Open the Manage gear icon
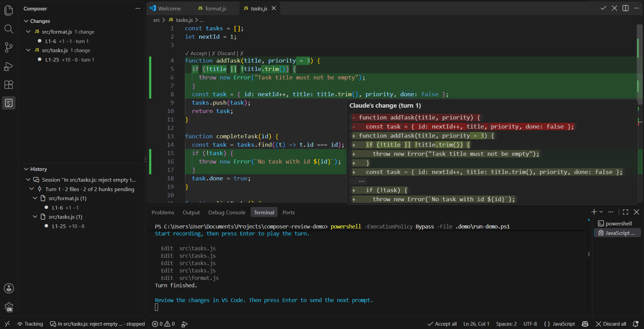The width and height of the screenshot is (644, 329). (x=9, y=307)
